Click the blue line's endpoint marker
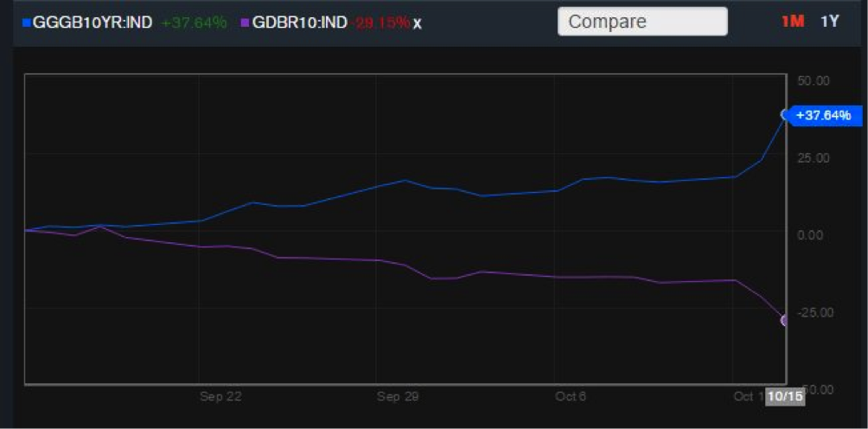Viewport: 868px width, 429px height. tap(786, 114)
